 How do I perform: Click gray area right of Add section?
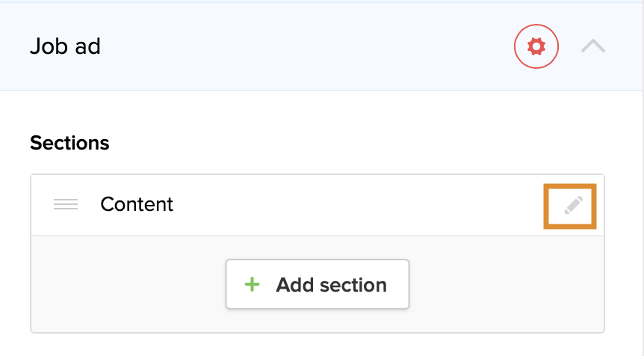pos(508,284)
